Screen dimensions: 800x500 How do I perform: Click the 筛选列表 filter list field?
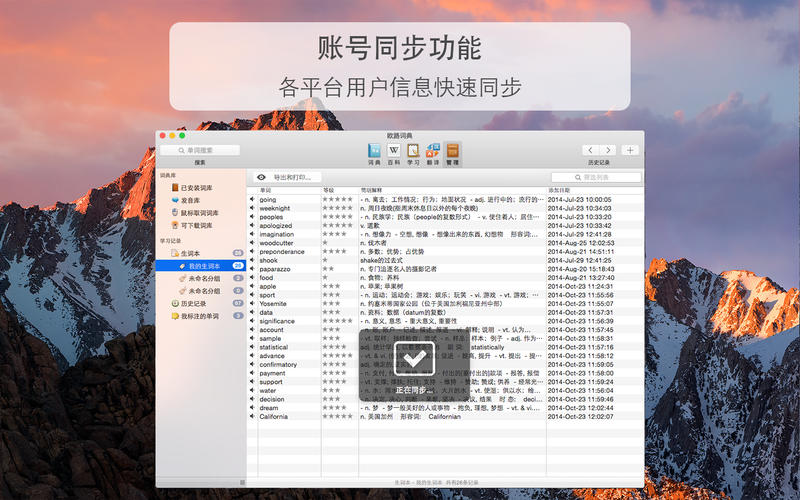pyautogui.click(x=595, y=177)
